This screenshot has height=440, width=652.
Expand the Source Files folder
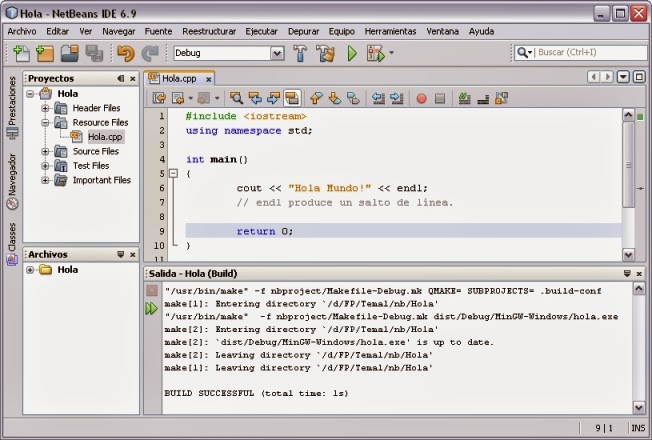45,151
